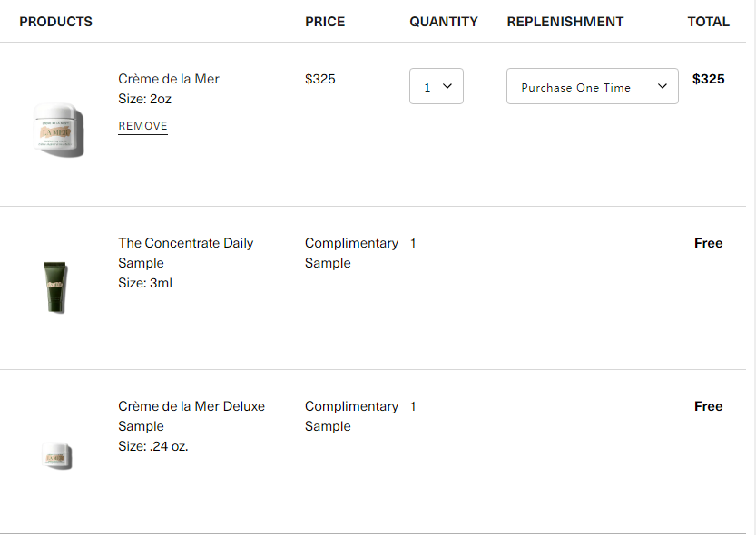Click the bold $325 total amount
Viewport: 756px width, 535px height.
708,79
